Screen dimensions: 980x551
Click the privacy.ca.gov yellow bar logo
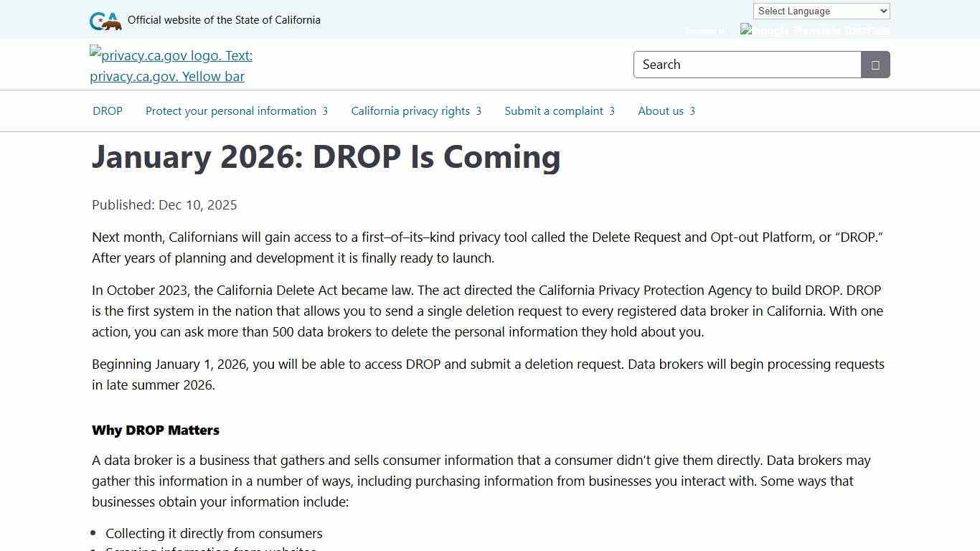tap(171, 65)
